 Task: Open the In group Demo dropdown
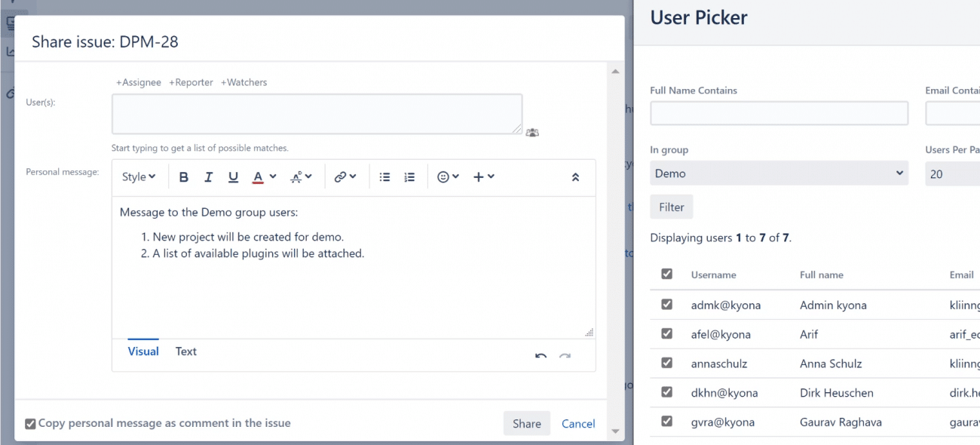coord(779,173)
